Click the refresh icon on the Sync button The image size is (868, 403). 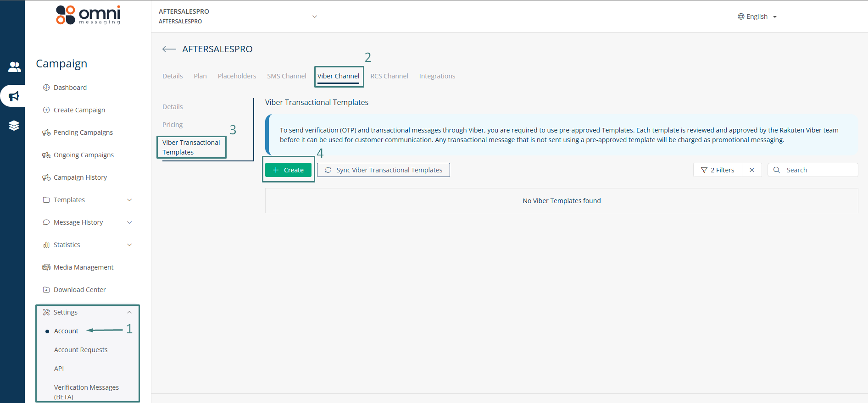(x=328, y=170)
